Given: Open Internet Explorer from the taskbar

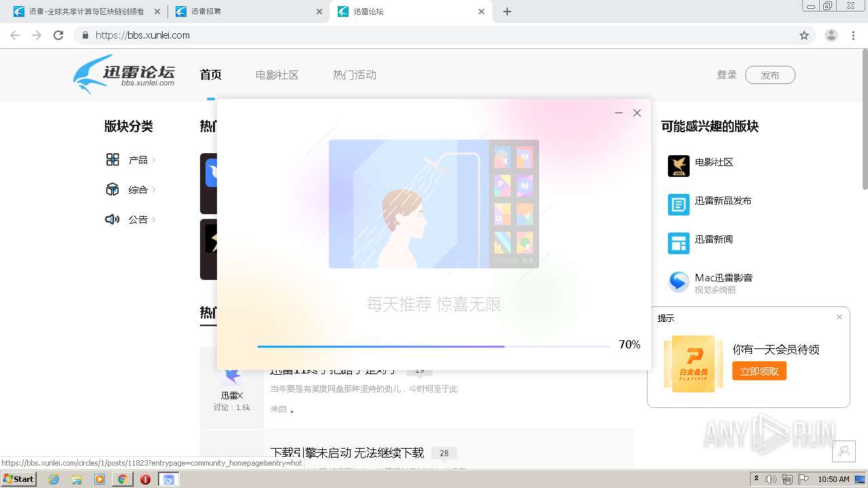Looking at the screenshot, I should pyautogui.click(x=54, y=479).
